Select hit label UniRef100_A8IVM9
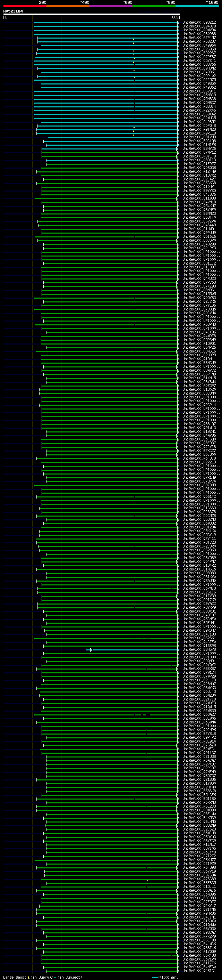The height and width of the screenshot is (980, 222). pyautogui.click(x=199, y=137)
